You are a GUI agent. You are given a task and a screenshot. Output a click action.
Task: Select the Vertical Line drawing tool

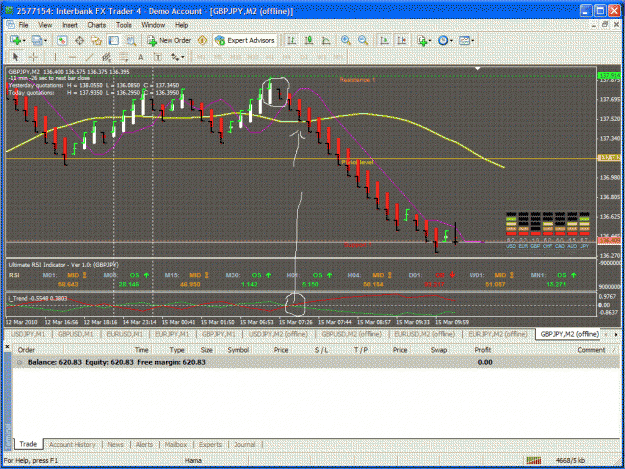coord(55,57)
